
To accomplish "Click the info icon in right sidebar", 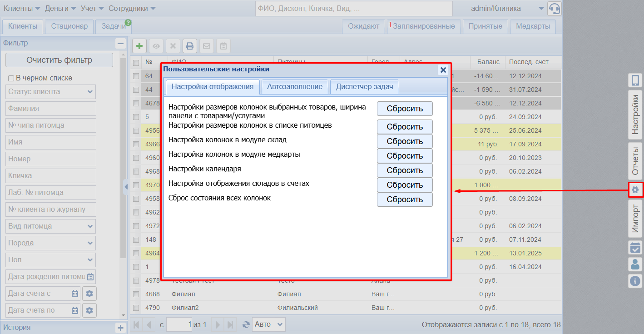I will tap(635, 281).
